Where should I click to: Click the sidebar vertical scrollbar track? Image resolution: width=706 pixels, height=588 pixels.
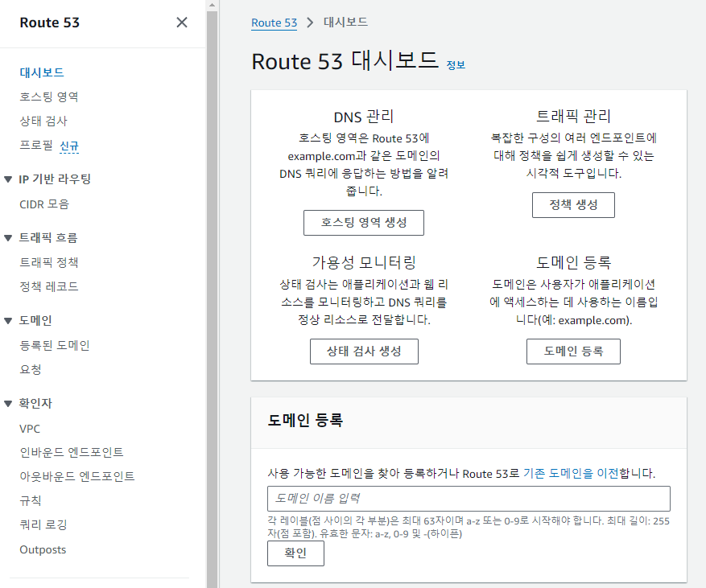click(212, 299)
